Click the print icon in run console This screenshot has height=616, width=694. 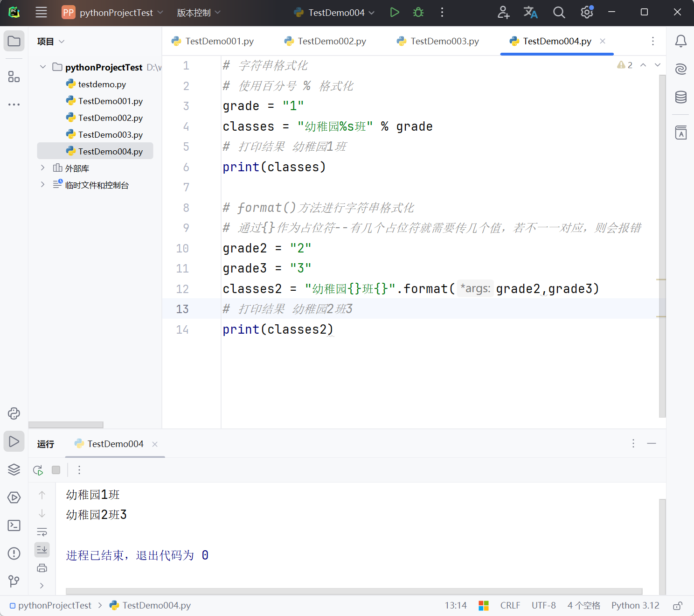[42, 568]
